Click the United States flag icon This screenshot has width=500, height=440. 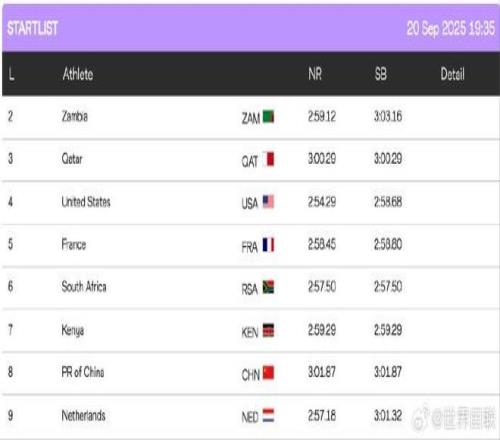coord(268,202)
